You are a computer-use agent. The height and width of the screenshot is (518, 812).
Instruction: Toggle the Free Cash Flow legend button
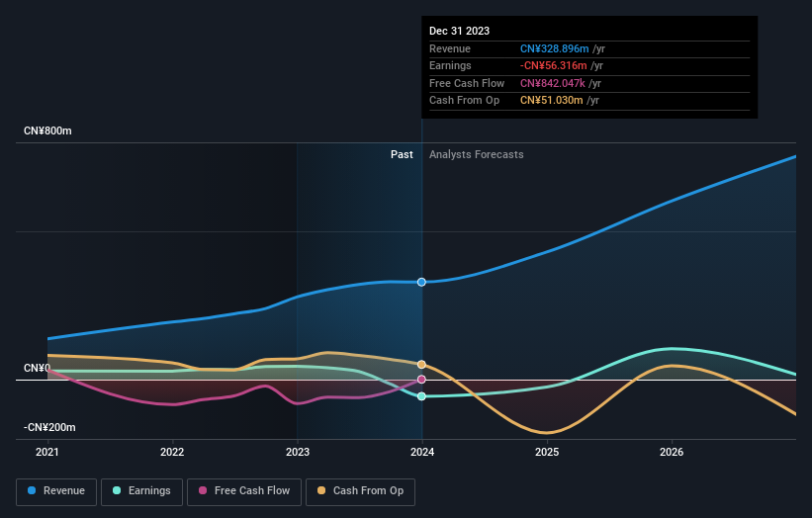point(244,491)
